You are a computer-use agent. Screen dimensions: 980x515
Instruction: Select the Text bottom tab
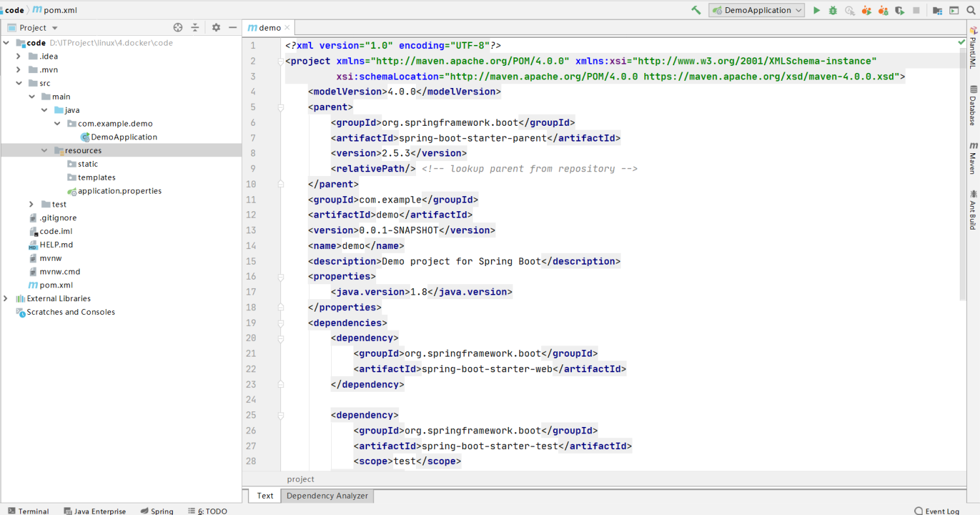265,496
